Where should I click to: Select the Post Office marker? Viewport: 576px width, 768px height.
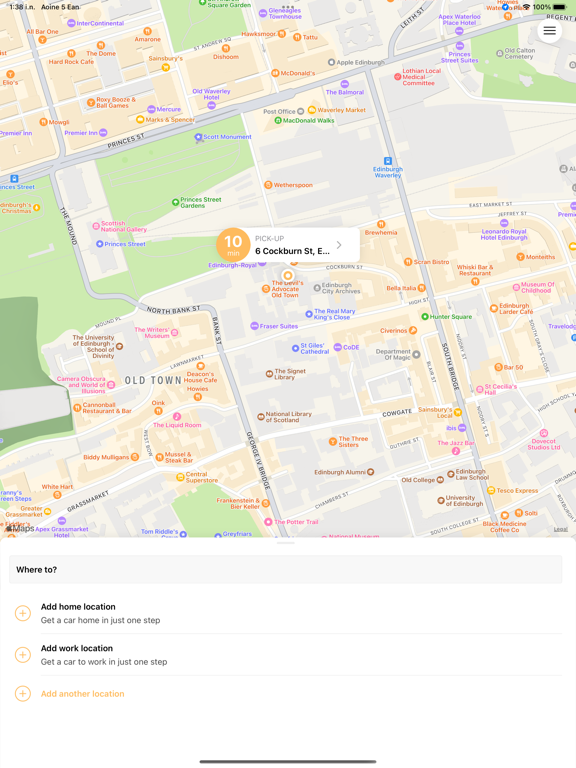click(x=301, y=111)
